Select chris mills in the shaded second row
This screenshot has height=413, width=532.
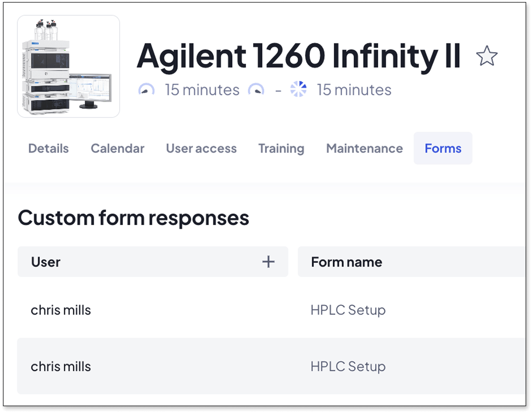point(61,366)
